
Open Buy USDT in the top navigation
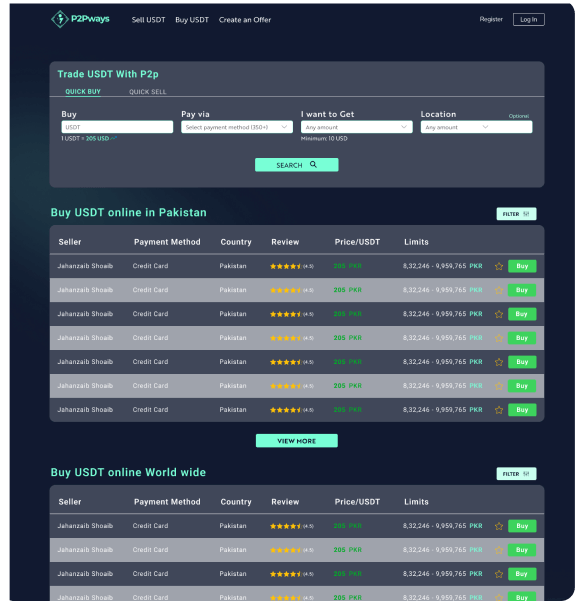(x=192, y=20)
